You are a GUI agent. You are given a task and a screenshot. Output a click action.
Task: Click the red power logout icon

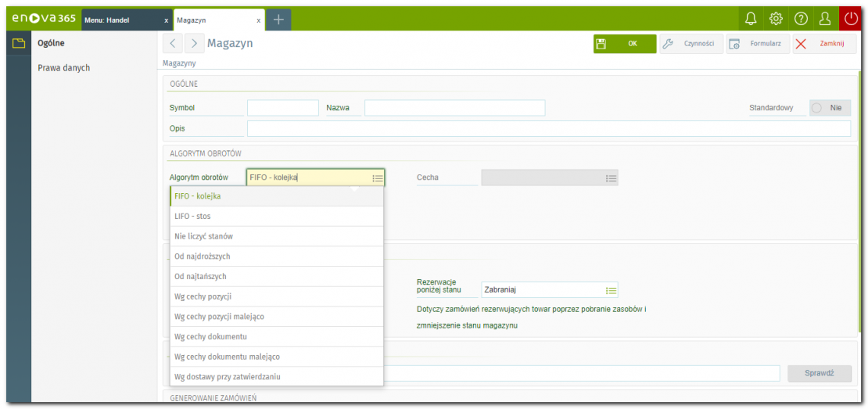pyautogui.click(x=852, y=19)
